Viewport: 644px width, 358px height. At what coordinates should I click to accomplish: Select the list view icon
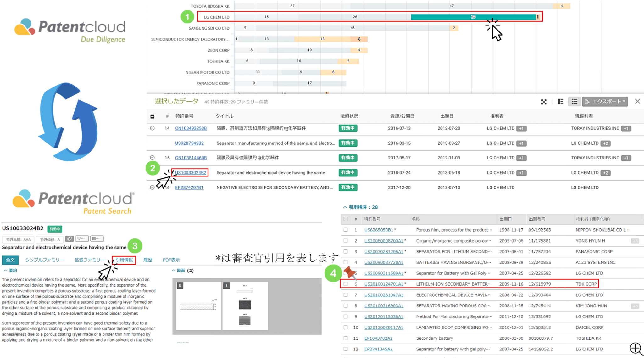pos(575,102)
